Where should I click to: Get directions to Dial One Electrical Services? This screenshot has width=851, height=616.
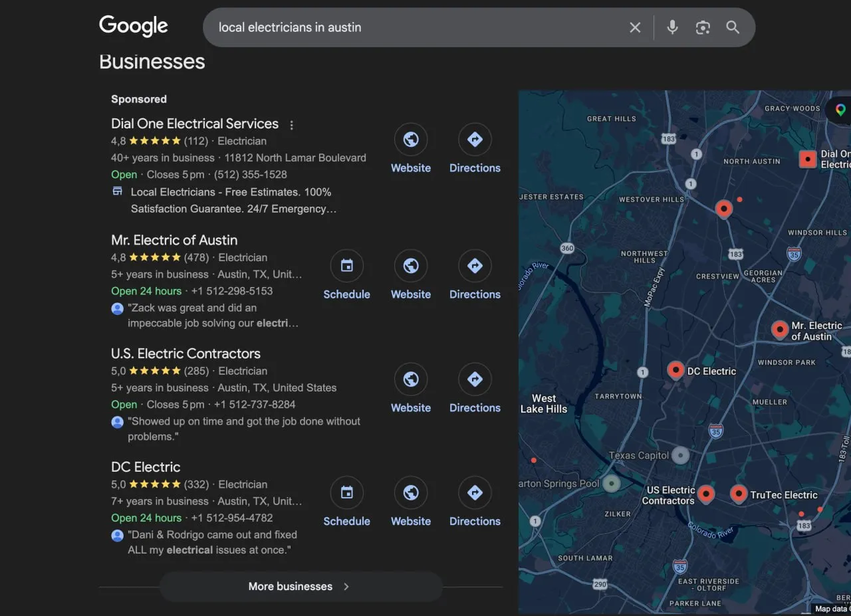(x=475, y=149)
